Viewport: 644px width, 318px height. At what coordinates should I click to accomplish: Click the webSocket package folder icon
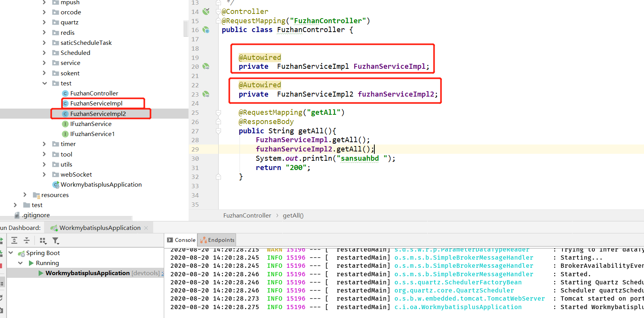click(x=56, y=174)
